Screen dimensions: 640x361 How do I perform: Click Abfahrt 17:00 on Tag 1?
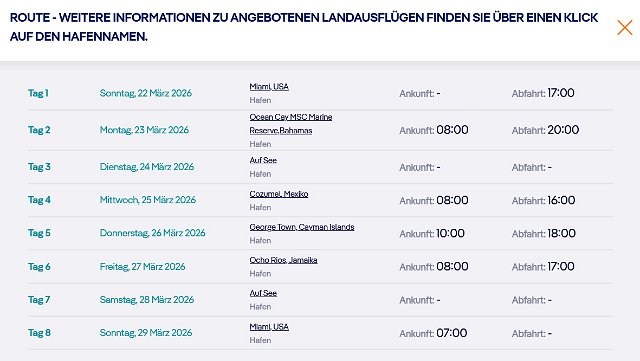543,93
